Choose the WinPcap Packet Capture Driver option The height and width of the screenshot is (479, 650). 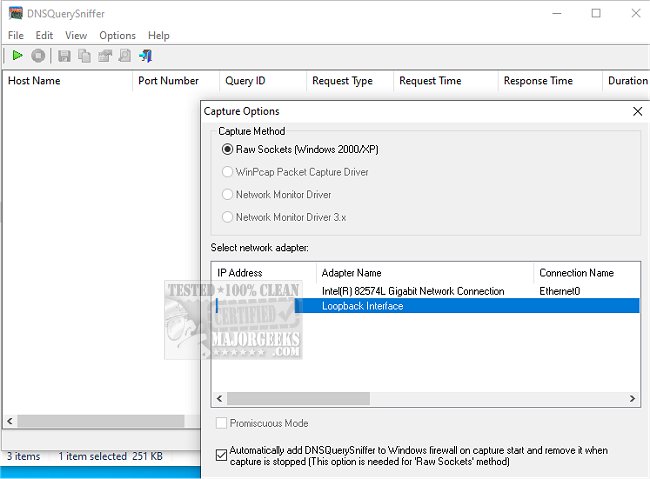pos(227,172)
